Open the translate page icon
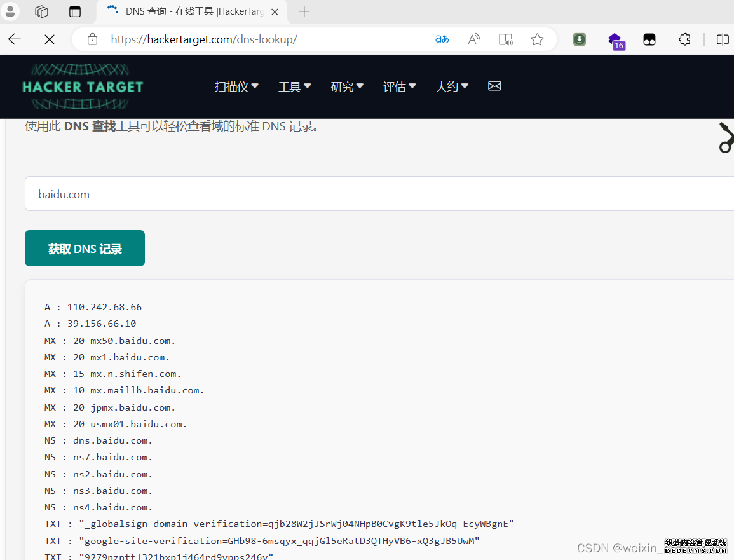The image size is (734, 560). [x=442, y=39]
